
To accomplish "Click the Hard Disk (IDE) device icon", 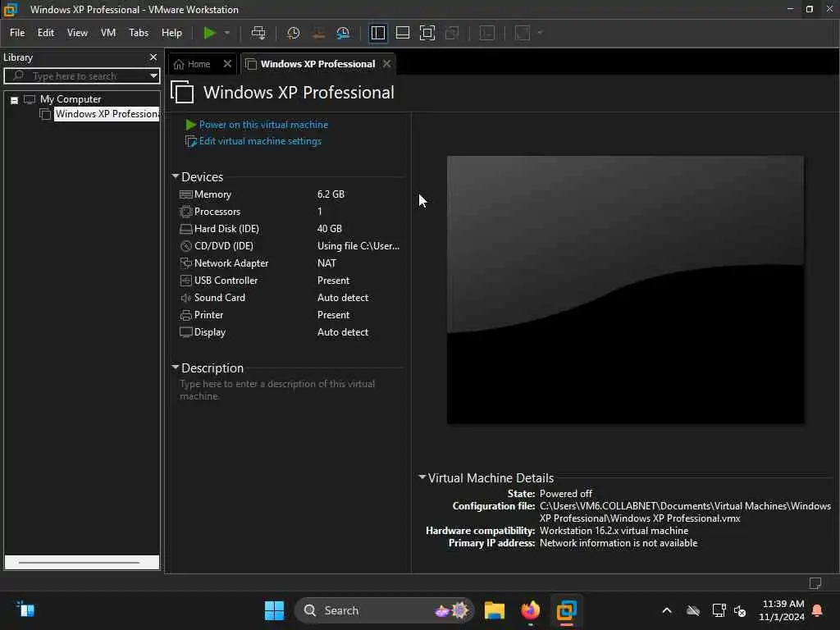I will pos(186,229).
